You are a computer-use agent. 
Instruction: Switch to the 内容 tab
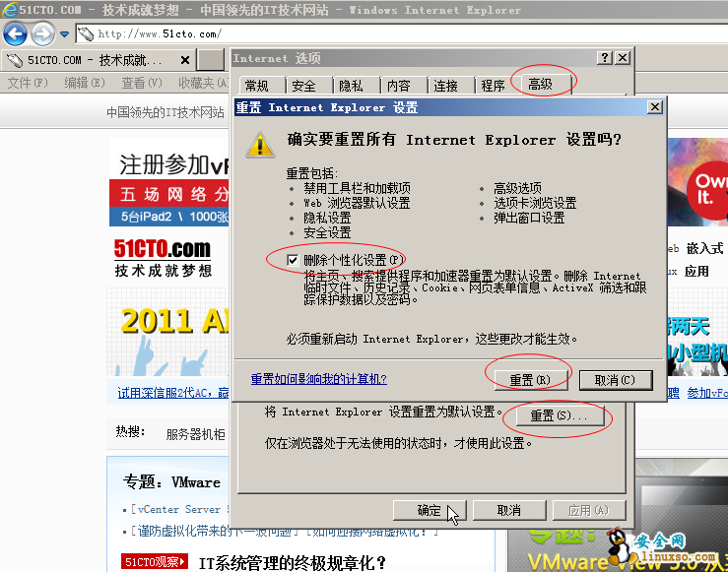(404, 86)
